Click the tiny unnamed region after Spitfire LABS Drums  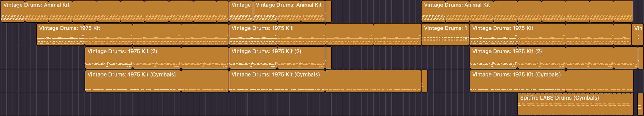641,104
